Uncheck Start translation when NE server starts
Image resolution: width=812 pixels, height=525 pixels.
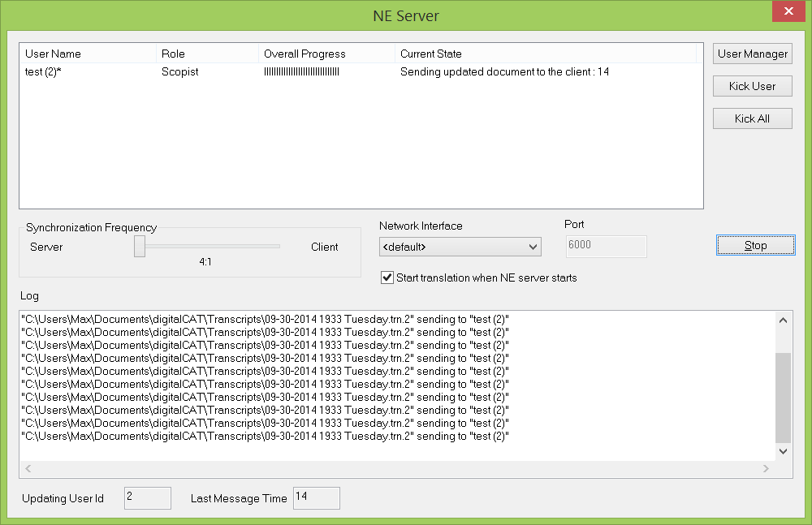tap(387, 278)
